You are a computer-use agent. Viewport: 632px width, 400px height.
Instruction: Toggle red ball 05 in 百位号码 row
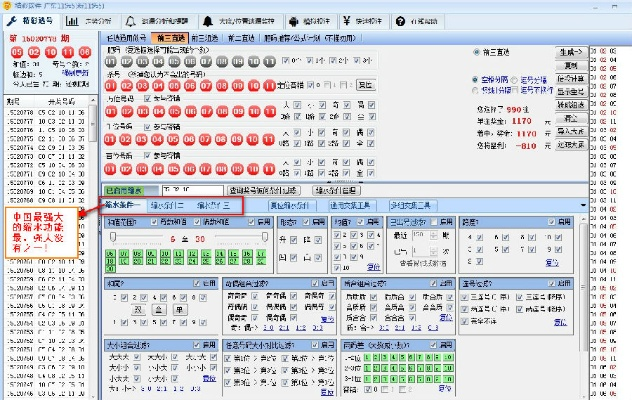coord(174,169)
